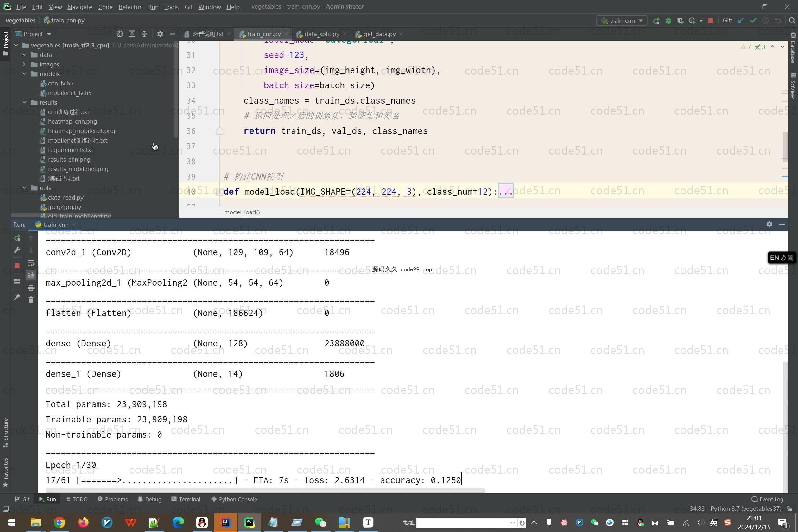
Task: Open the Terminal tool window
Action: tap(186, 499)
